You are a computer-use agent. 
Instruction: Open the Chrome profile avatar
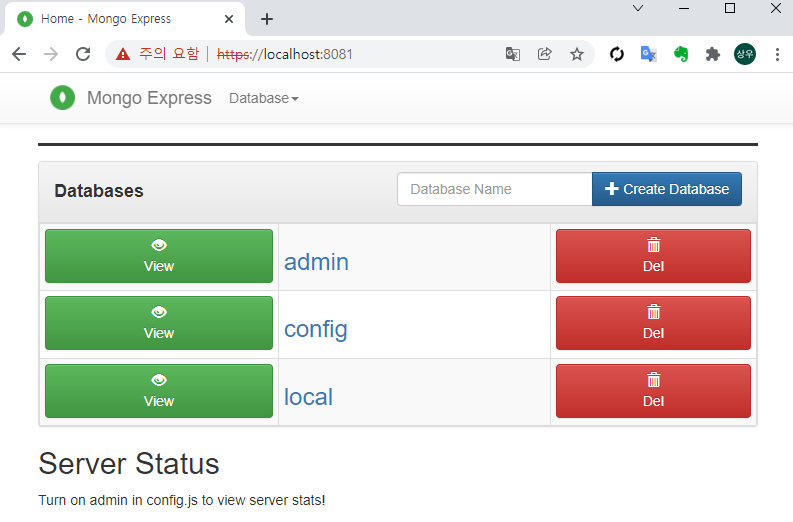[x=744, y=54]
